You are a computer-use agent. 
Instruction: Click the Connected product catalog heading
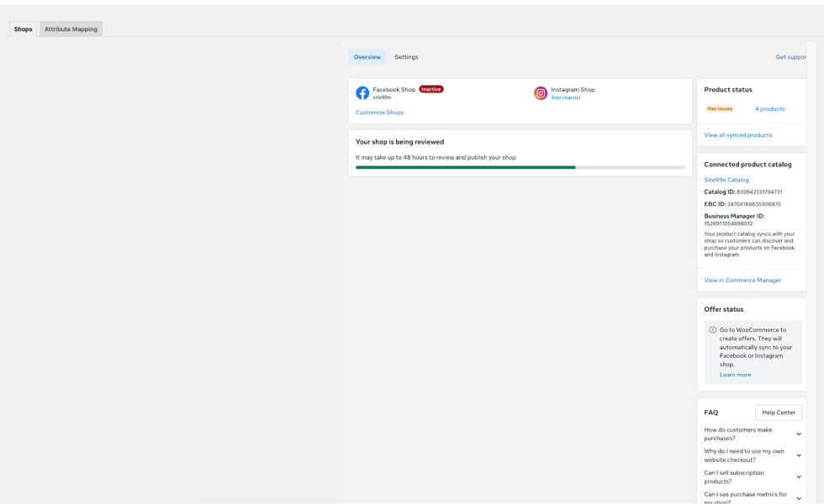click(747, 165)
